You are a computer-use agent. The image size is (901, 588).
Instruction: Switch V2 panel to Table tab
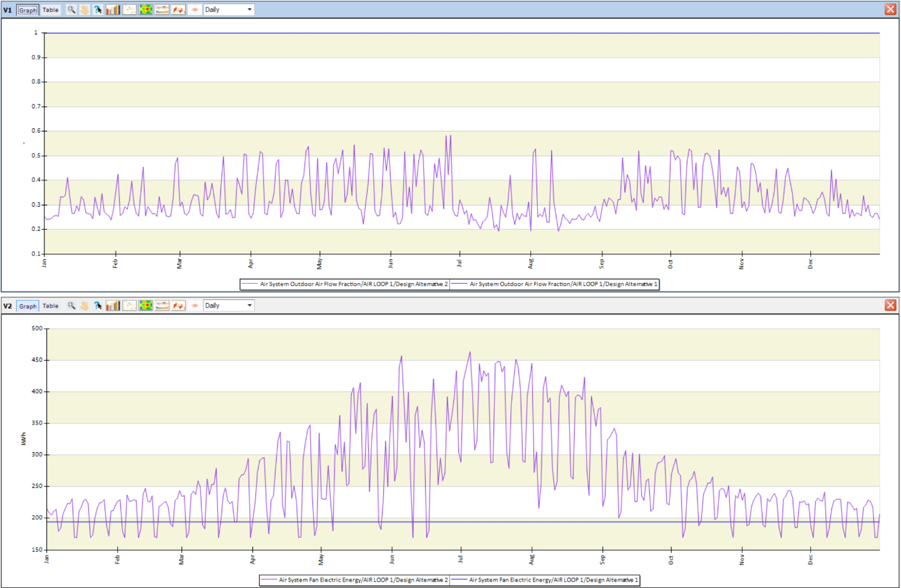51,306
